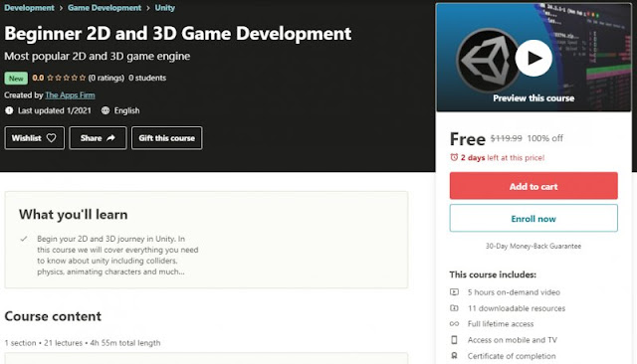The width and height of the screenshot is (637, 364).
Task: Click the five-star rating display
Action: click(x=67, y=78)
